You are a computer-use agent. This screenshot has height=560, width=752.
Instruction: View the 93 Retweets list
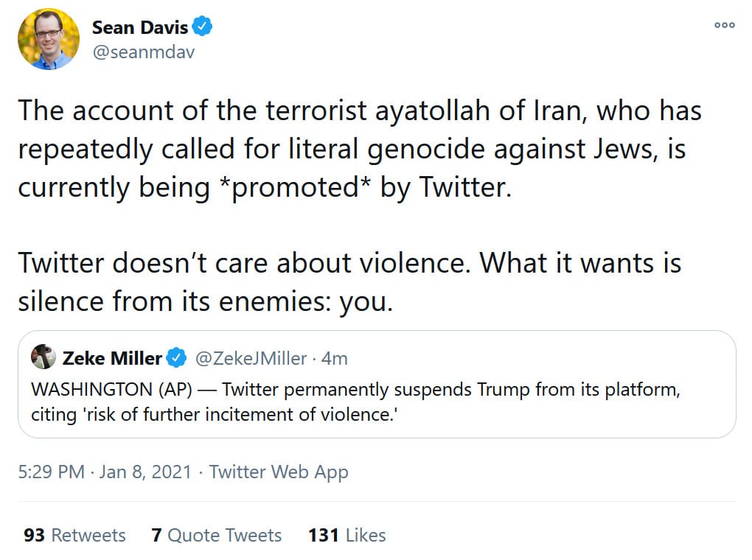coord(74,535)
